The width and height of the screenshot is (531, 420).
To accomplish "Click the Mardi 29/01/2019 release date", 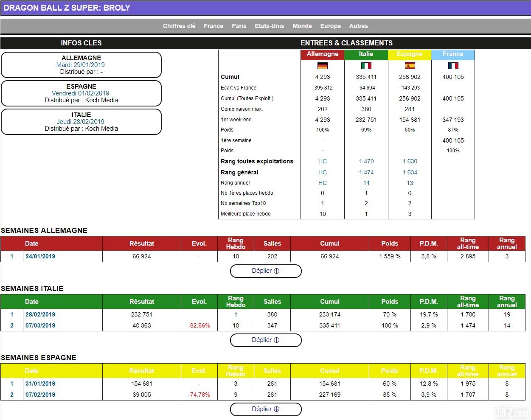I will click(x=80, y=65).
